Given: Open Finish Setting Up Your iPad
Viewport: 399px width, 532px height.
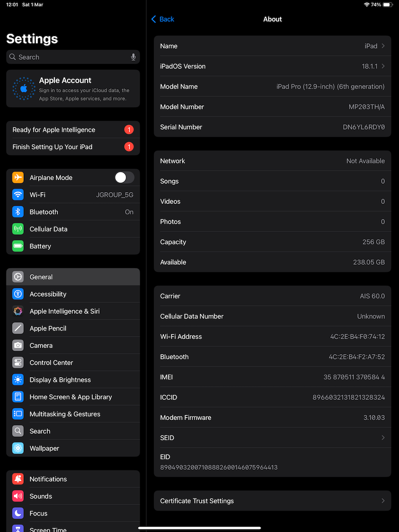Looking at the screenshot, I should point(73,147).
